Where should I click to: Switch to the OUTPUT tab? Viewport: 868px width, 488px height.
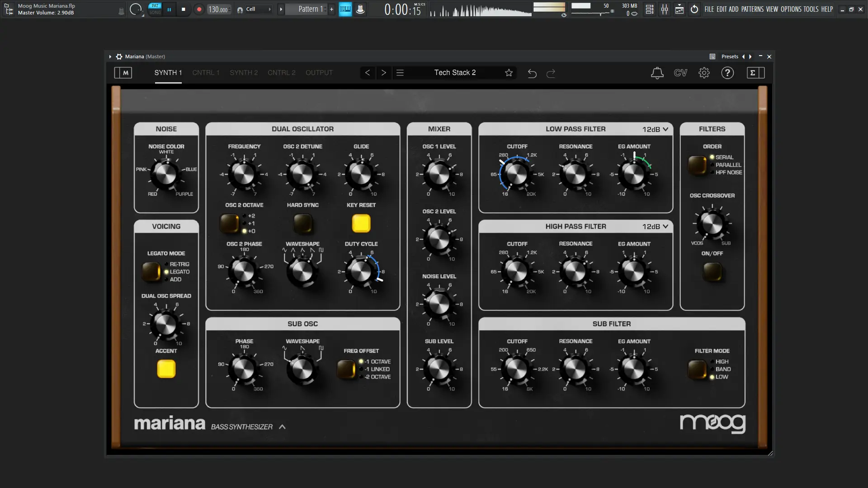(x=319, y=73)
